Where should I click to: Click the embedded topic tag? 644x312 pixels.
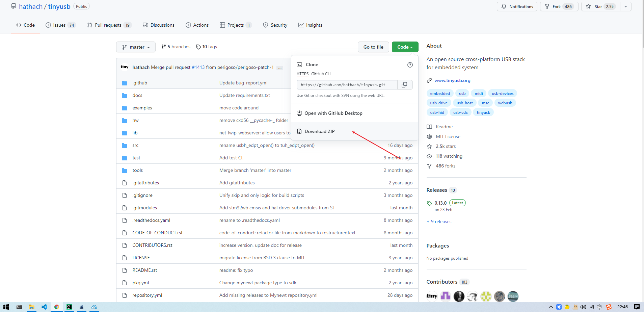click(440, 94)
